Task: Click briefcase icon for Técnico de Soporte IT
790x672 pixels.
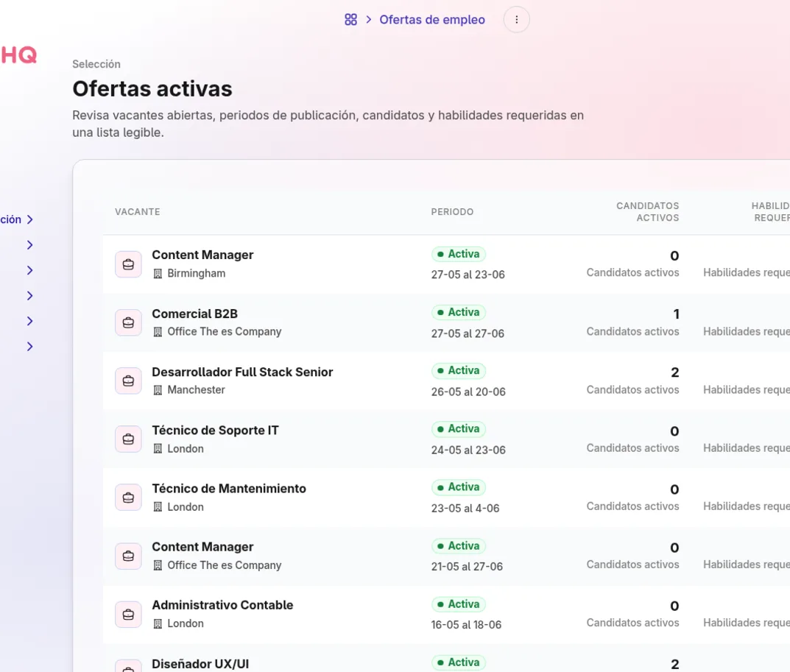Action: 128,439
